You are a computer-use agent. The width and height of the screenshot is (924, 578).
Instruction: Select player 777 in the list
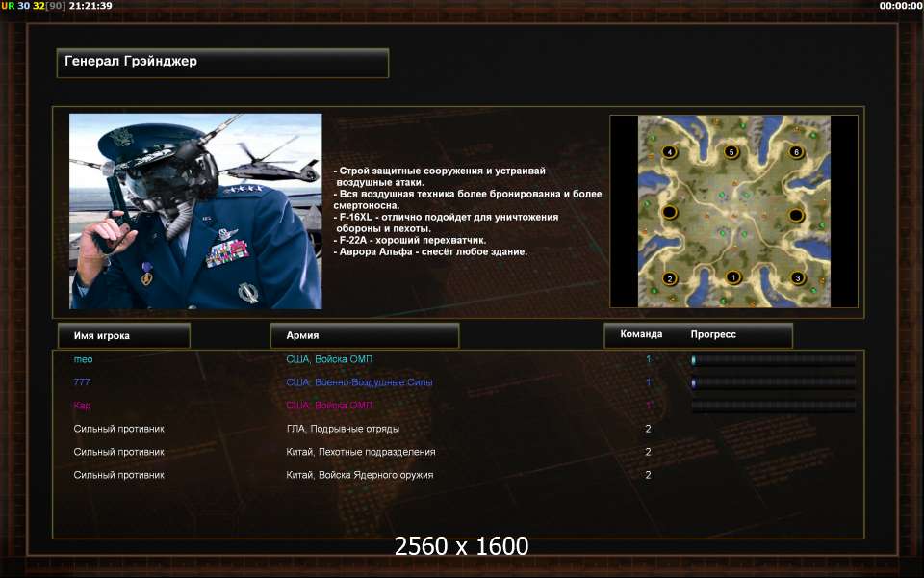pyautogui.click(x=82, y=382)
